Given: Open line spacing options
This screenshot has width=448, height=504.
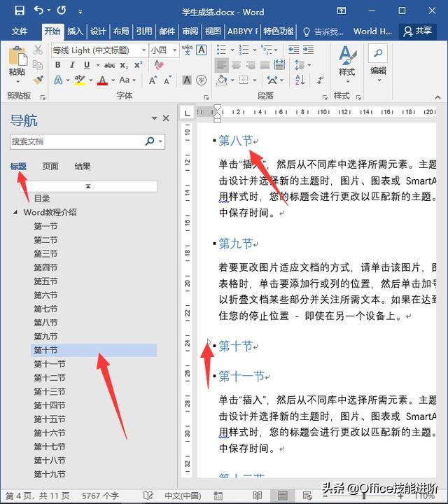Looking at the screenshot, I should tap(302, 65).
